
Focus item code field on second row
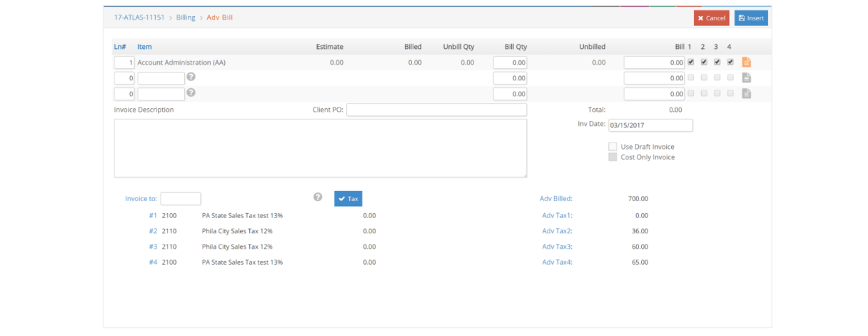pos(161,78)
